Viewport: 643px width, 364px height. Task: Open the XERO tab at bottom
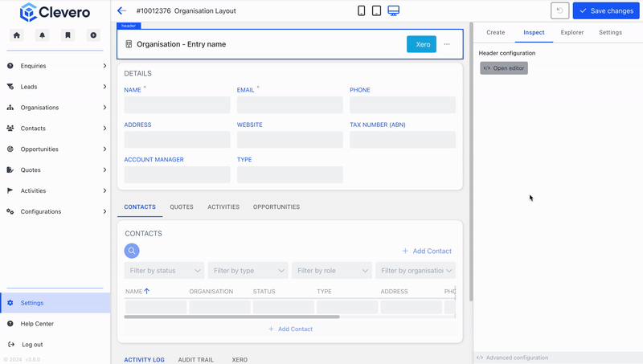(240, 359)
